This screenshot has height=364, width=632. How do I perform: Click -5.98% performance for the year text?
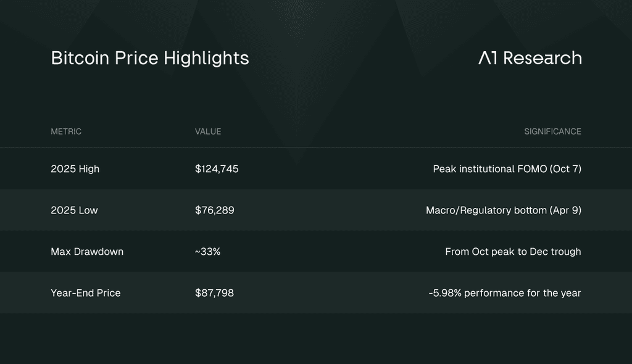pyautogui.click(x=505, y=293)
